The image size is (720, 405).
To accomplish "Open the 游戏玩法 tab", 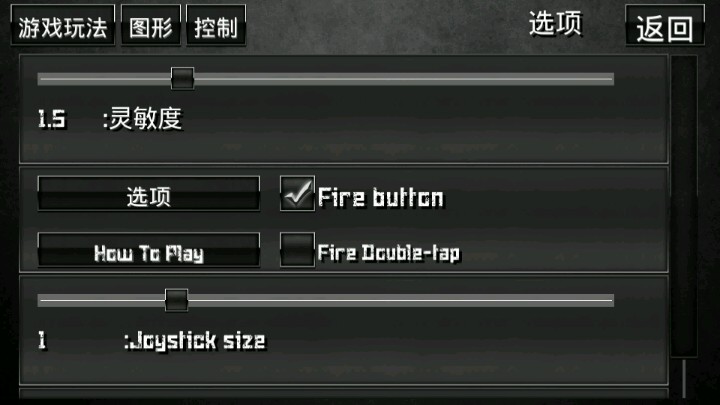I will pos(63,26).
